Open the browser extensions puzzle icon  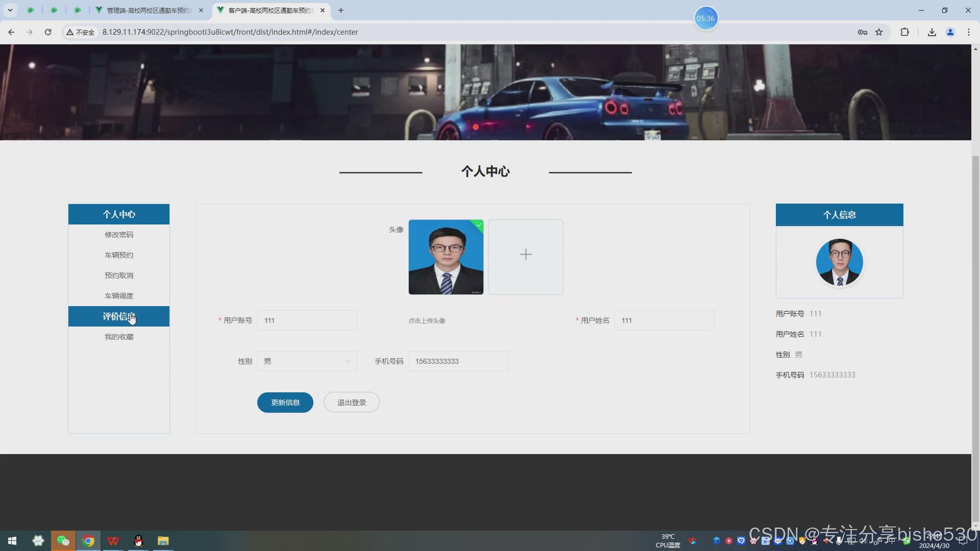pos(904,32)
